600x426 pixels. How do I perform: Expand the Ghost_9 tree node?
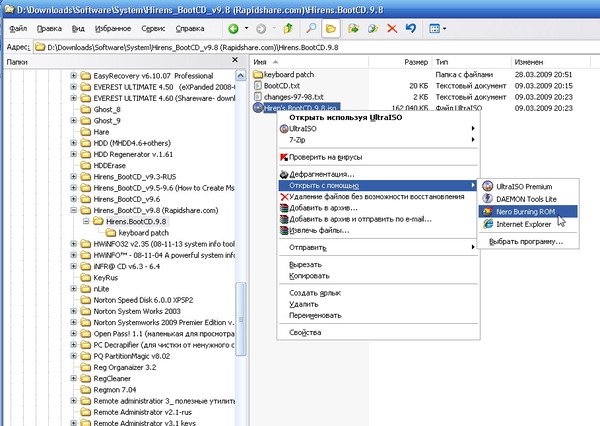click(x=73, y=120)
